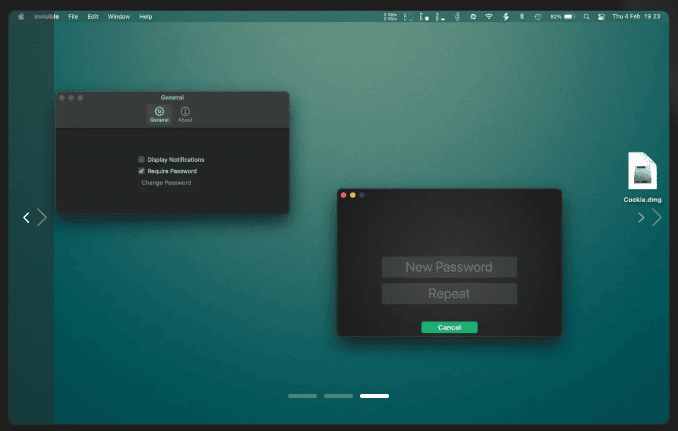Go to the first slide indicator bar
678x431 pixels.
[x=303, y=396]
